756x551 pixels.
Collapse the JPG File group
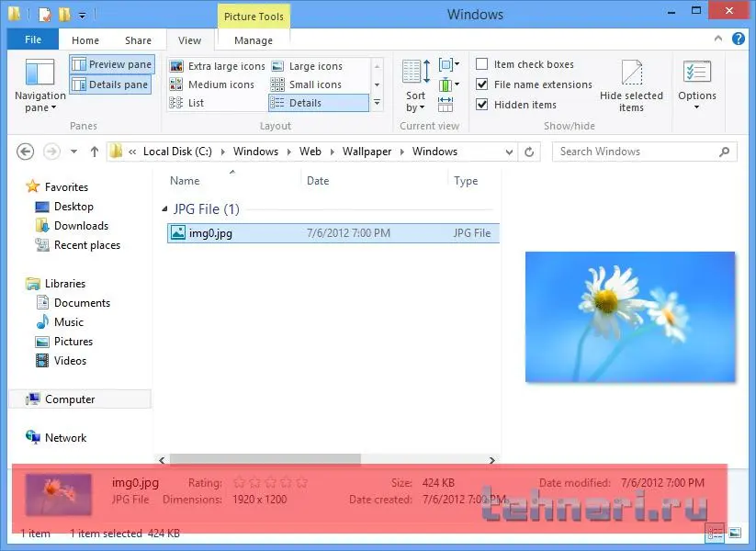(164, 208)
